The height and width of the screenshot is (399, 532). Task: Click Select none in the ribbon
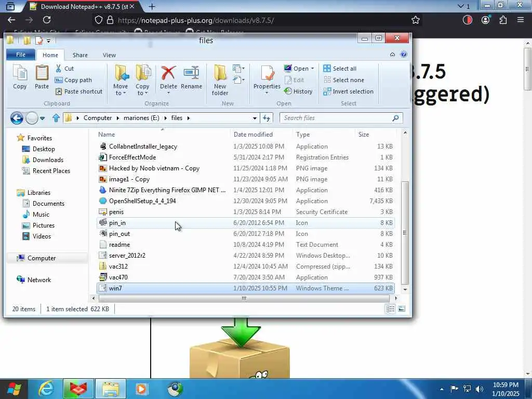[344, 80]
